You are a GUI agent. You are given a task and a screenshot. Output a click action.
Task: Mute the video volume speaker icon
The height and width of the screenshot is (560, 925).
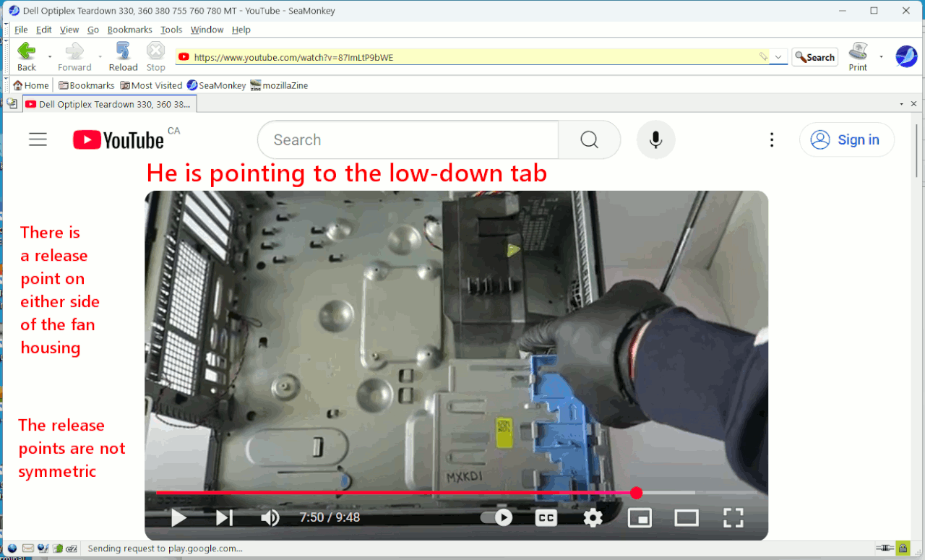pyautogui.click(x=270, y=517)
